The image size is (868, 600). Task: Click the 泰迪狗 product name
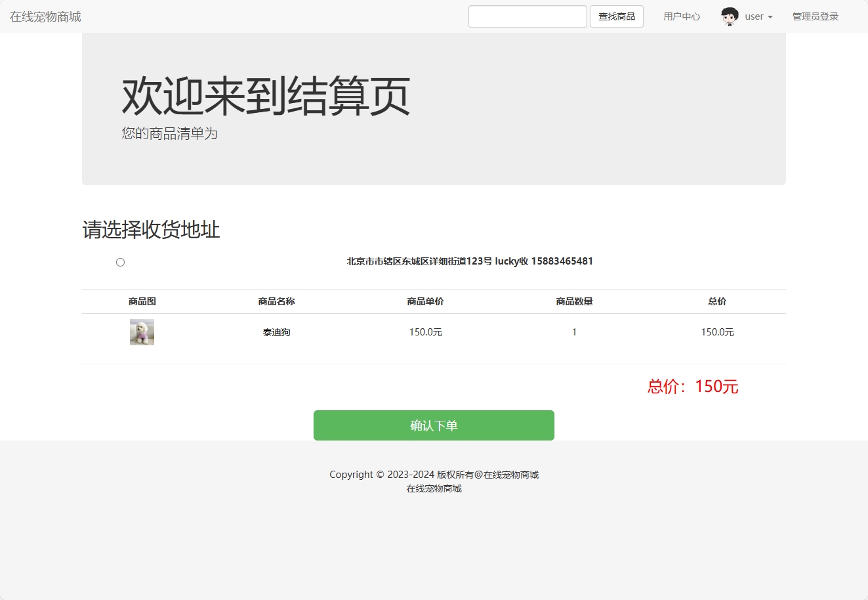(x=276, y=332)
